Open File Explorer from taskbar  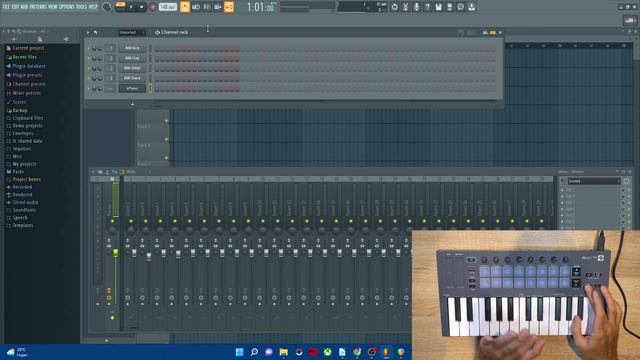[x=284, y=352]
